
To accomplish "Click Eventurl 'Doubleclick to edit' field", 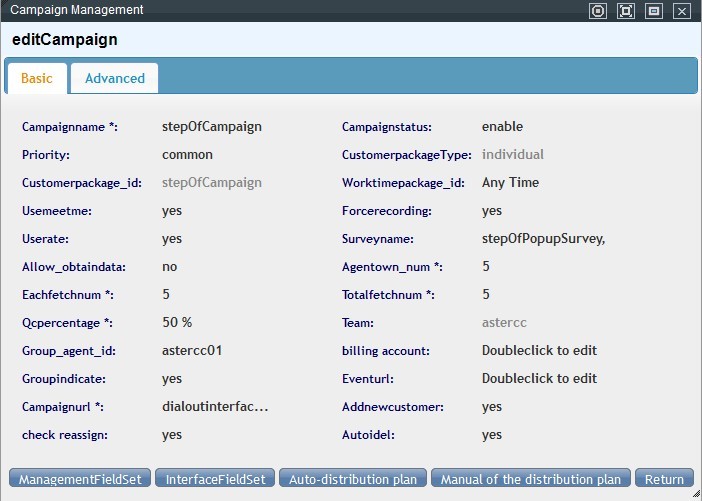I will 539,379.
